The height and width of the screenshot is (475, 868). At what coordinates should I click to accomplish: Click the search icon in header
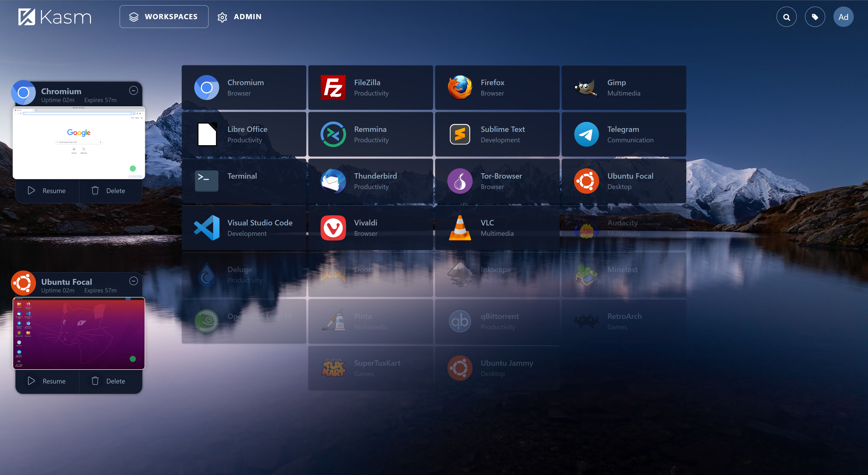pos(786,17)
